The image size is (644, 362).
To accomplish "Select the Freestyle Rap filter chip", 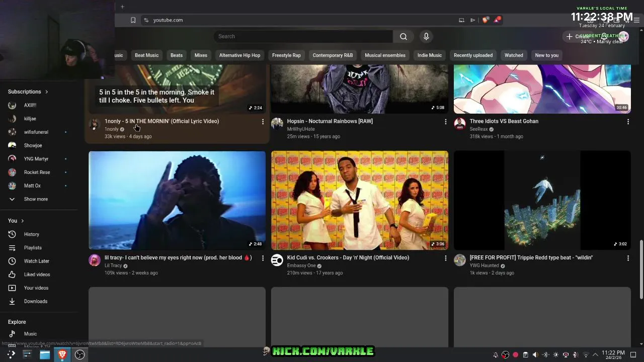I will pos(286,55).
